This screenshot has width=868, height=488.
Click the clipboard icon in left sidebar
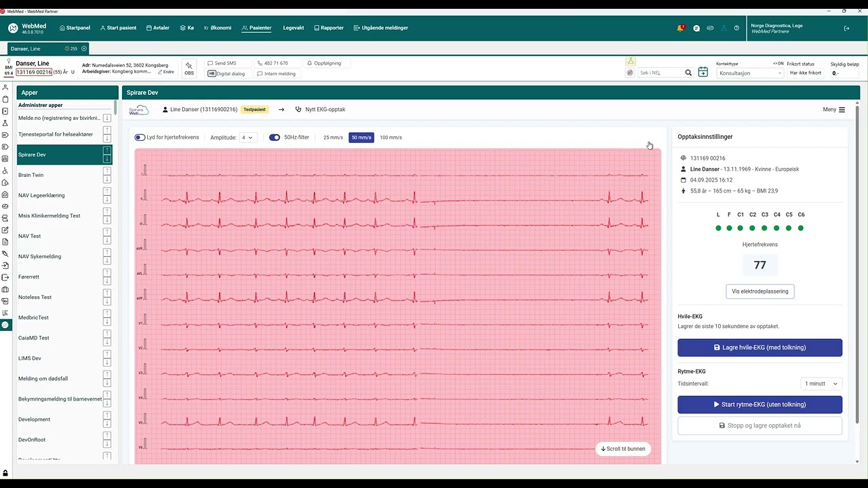click(5, 100)
